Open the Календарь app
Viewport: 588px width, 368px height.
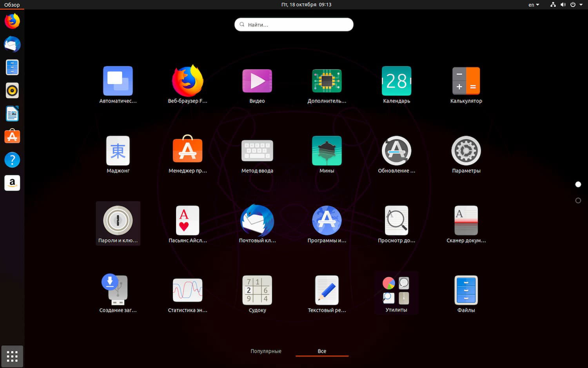(396, 81)
